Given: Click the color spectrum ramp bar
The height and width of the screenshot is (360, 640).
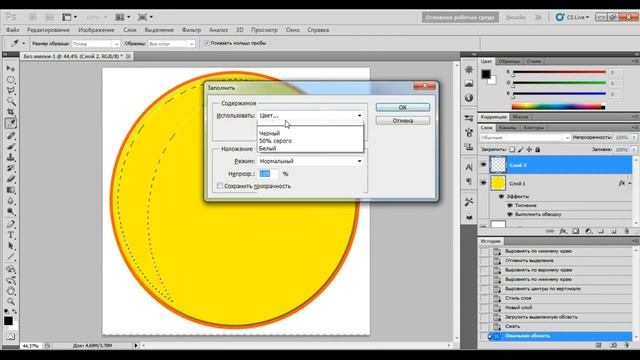Looking at the screenshot, I should [x=558, y=107].
